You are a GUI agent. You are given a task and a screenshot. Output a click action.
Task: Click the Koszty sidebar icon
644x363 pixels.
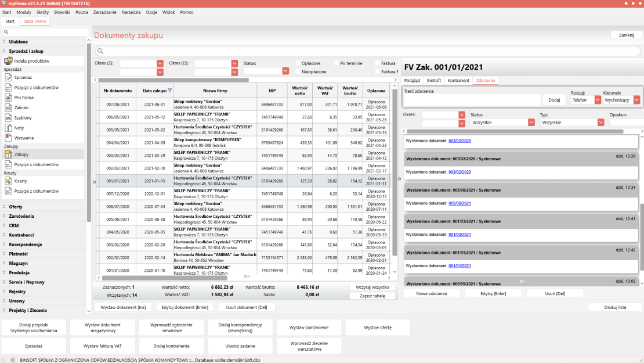[x=8, y=181]
